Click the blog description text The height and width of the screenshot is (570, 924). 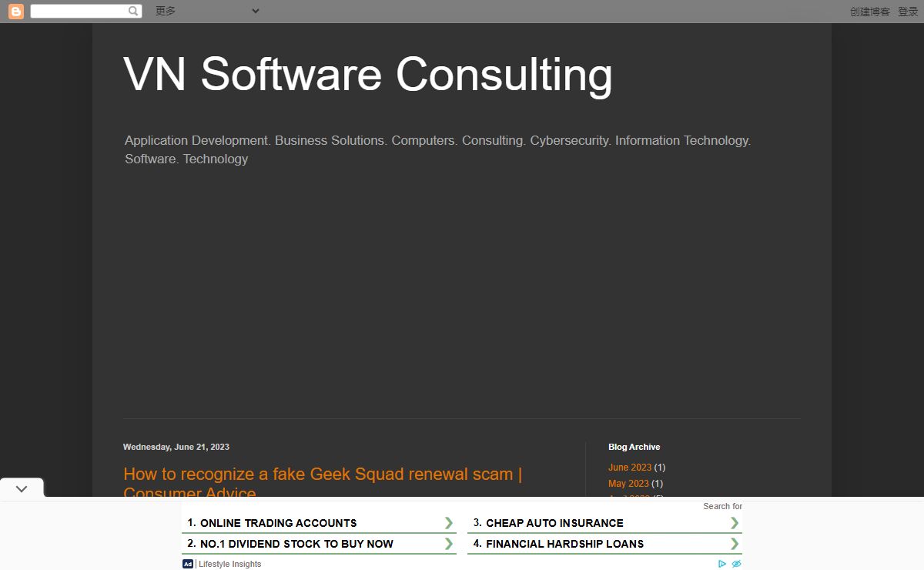click(437, 149)
